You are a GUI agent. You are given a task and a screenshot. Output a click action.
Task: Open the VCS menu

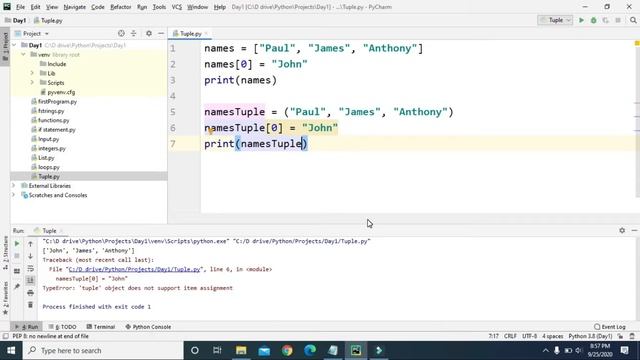(x=176, y=7)
